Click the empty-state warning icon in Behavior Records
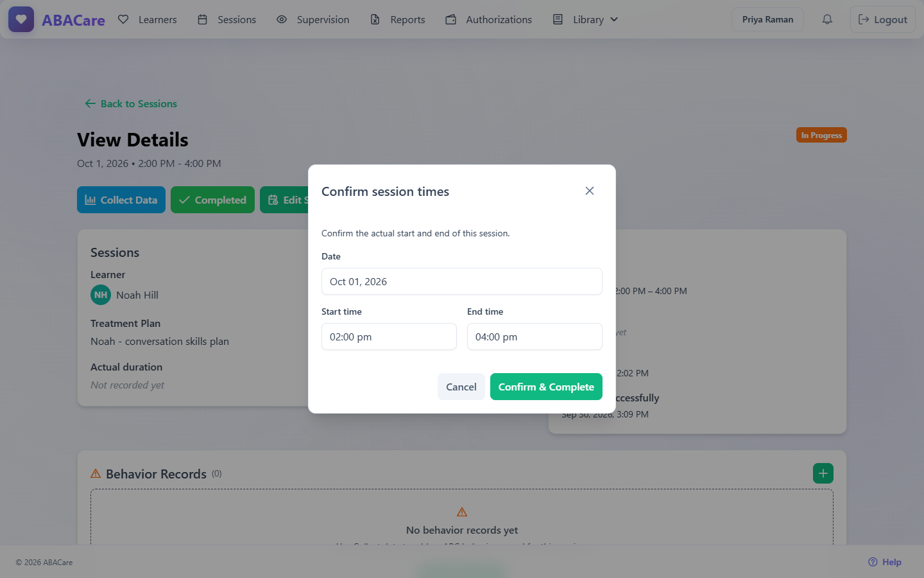 [462, 512]
